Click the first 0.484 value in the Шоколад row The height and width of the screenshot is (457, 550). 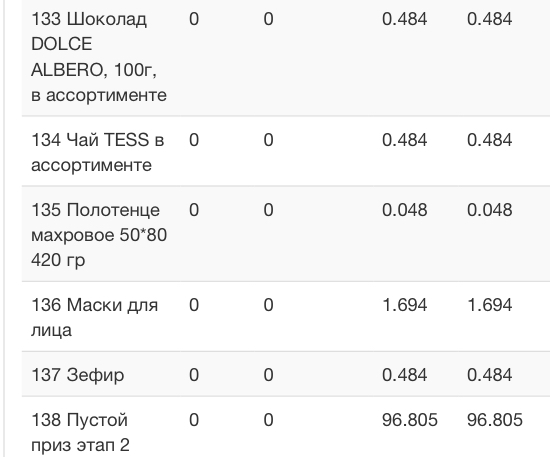point(404,19)
